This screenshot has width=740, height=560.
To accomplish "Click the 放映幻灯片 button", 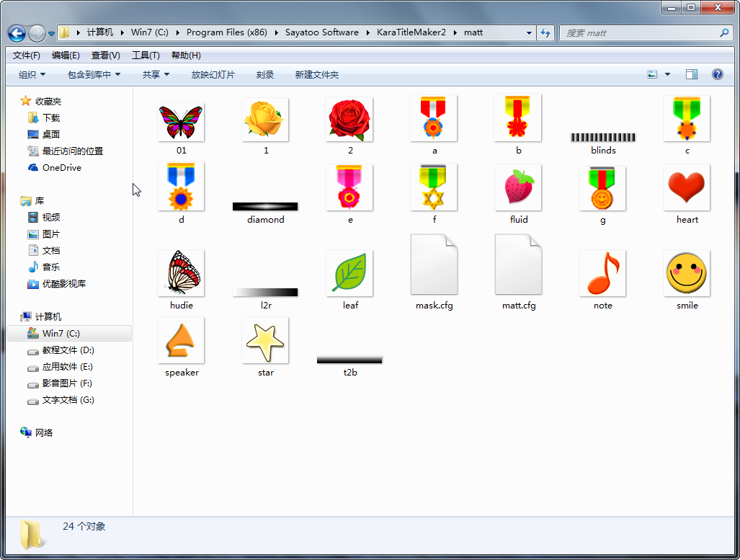I will pos(213,75).
